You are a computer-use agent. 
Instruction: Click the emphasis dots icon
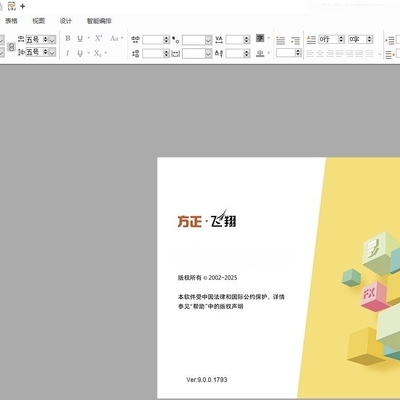[176, 40]
